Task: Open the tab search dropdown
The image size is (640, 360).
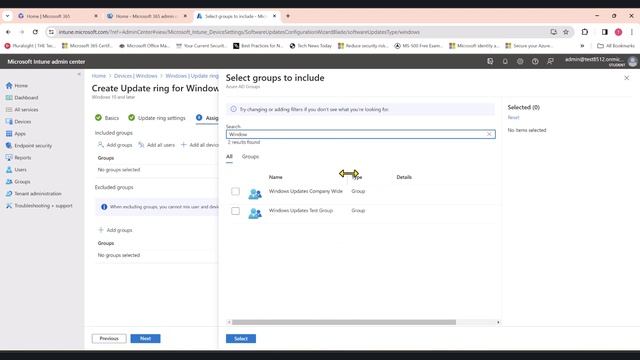Action: 7,16
